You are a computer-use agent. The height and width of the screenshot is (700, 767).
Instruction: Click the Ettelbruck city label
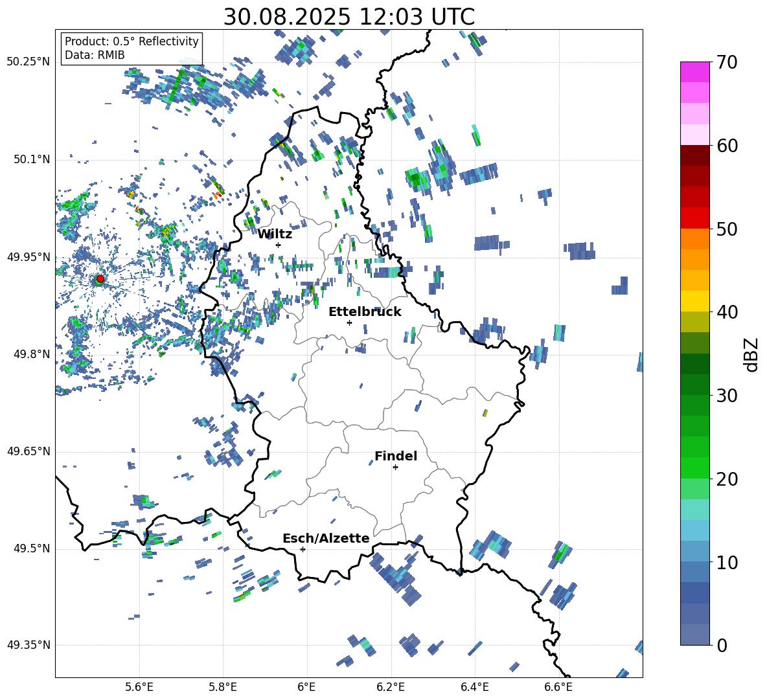coord(365,312)
